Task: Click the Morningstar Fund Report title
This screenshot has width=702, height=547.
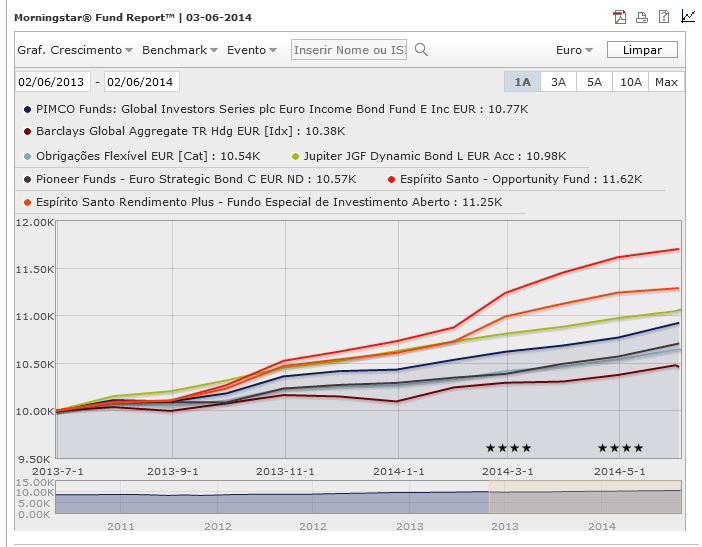Action: [x=133, y=17]
